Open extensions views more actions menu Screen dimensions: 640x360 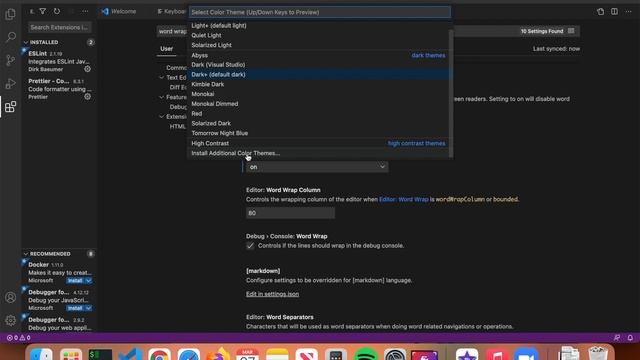(85, 11)
